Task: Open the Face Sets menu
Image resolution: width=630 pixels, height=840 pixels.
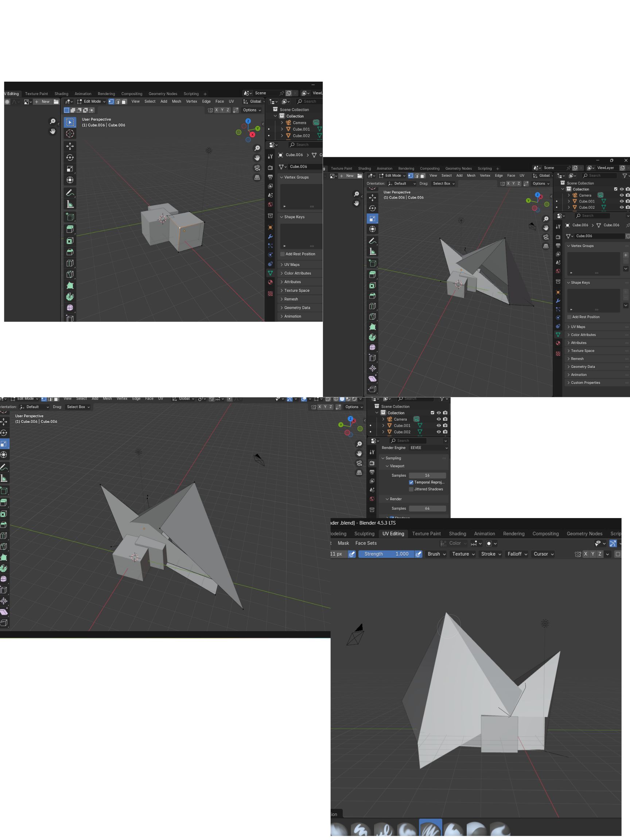Action: click(x=366, y=543)
